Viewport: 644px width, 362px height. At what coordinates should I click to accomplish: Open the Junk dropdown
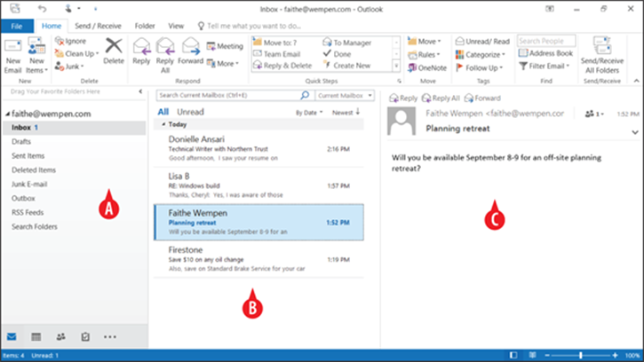pos(69,67)
